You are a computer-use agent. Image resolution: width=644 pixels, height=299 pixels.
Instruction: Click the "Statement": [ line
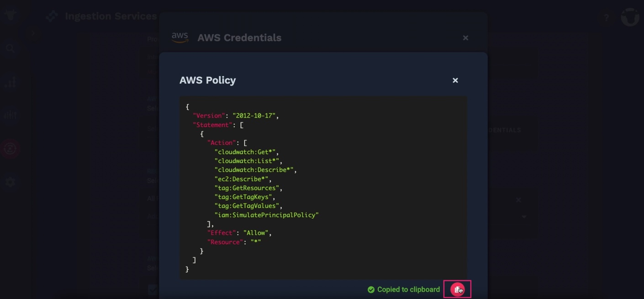click(218, 125)
